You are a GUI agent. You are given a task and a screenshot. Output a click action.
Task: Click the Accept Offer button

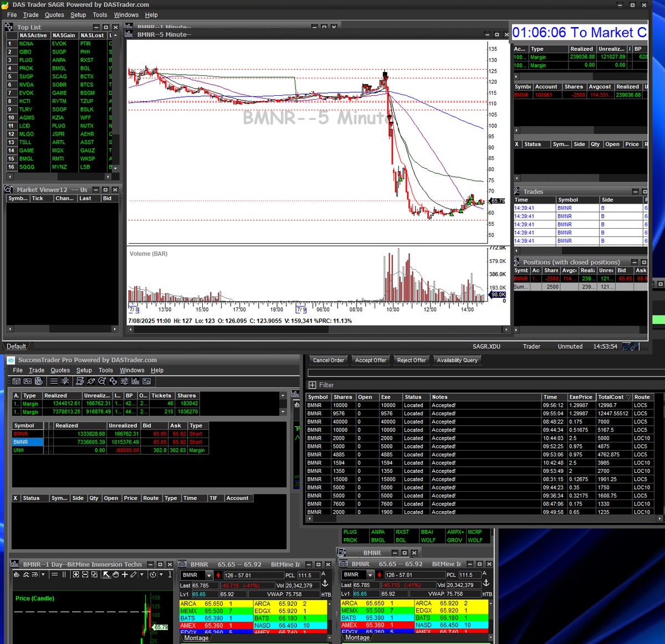[370, 360]
